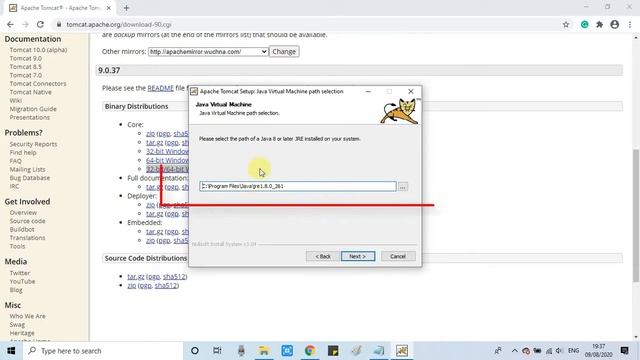640x360 pixels.
Task: Open the Translations link
Action: point(27,238)
